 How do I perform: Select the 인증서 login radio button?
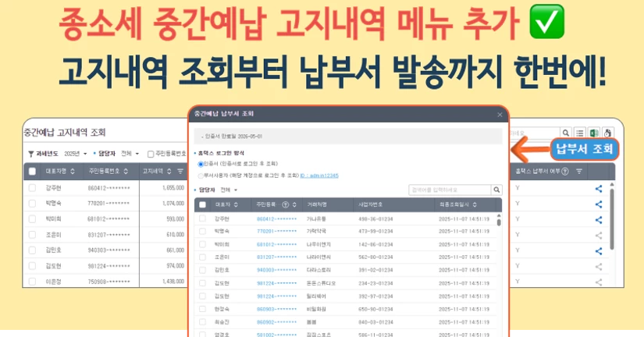(201, 164)
